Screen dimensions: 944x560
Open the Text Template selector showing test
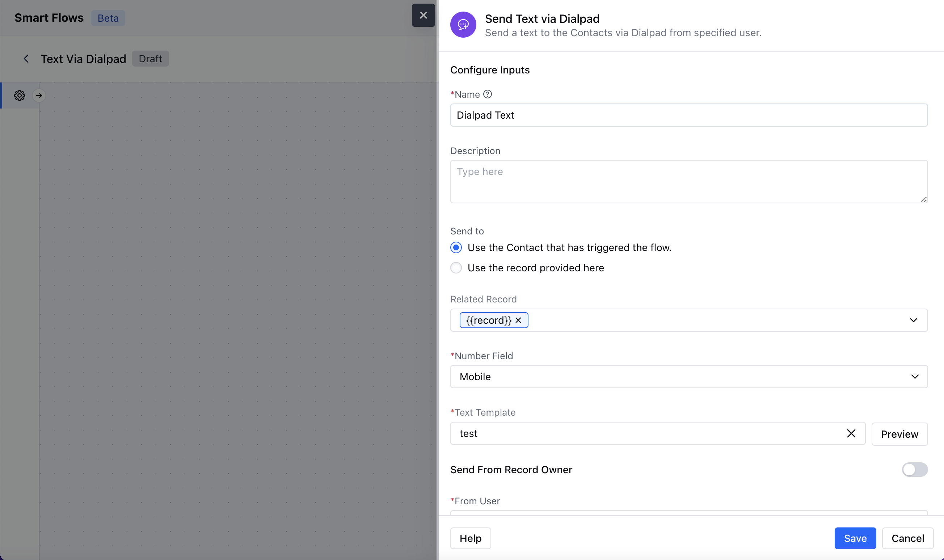pyautogui.click(x=642, y=434)
